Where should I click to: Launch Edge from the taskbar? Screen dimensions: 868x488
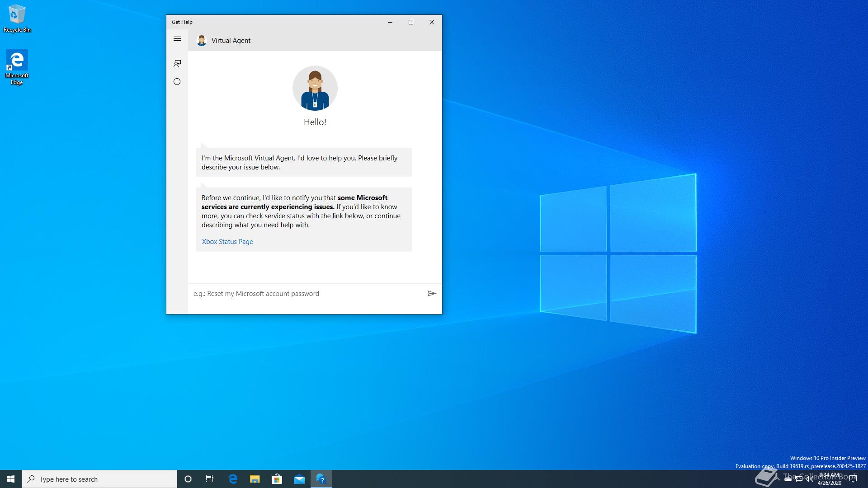(x=233, y=479)
